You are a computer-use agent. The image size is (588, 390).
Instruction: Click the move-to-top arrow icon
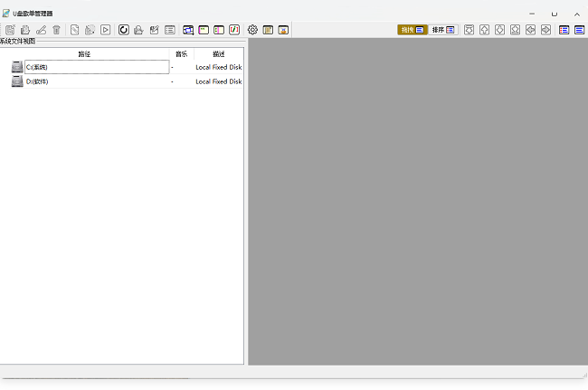469,30
